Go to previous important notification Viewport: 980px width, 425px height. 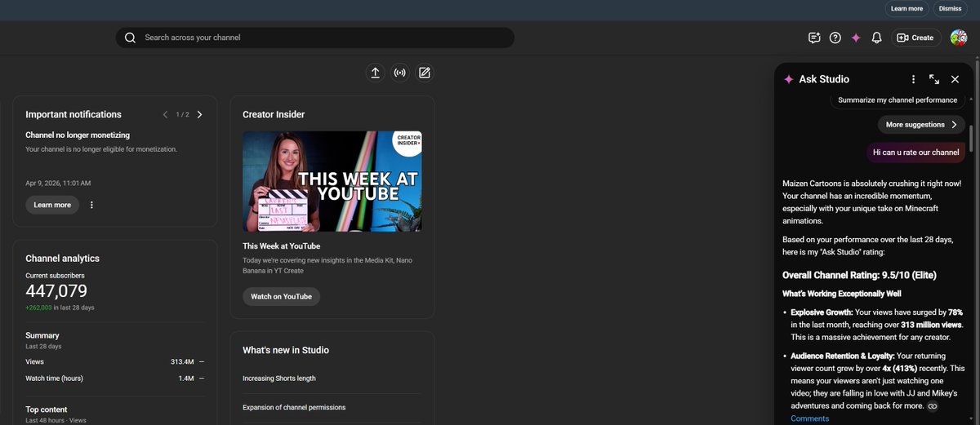click(165, 114)
